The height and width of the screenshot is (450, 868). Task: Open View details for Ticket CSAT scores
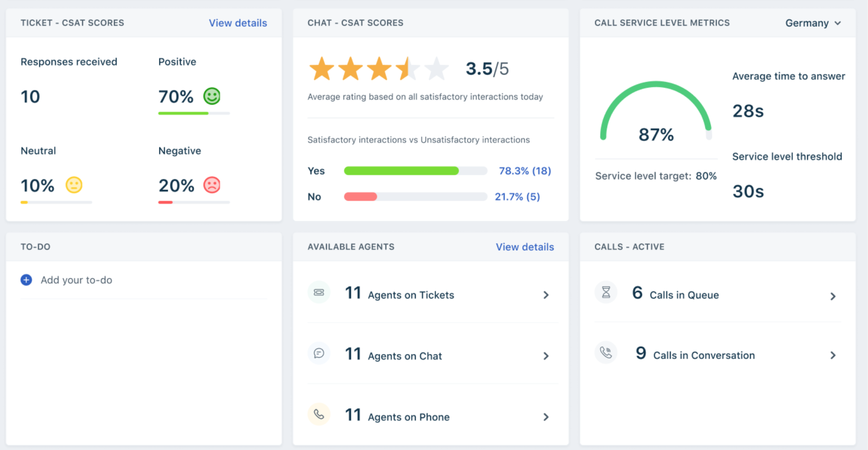click(x=238, y=23)
